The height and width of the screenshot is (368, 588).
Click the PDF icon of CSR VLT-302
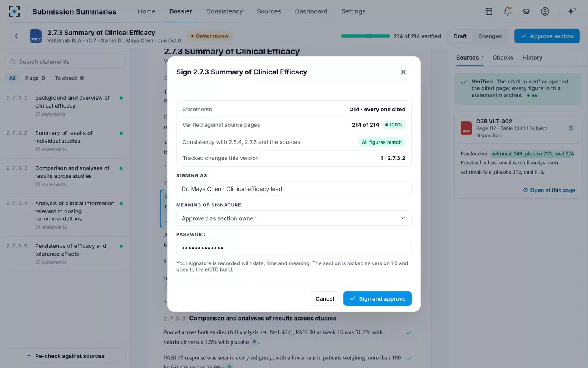pos(466,128)
